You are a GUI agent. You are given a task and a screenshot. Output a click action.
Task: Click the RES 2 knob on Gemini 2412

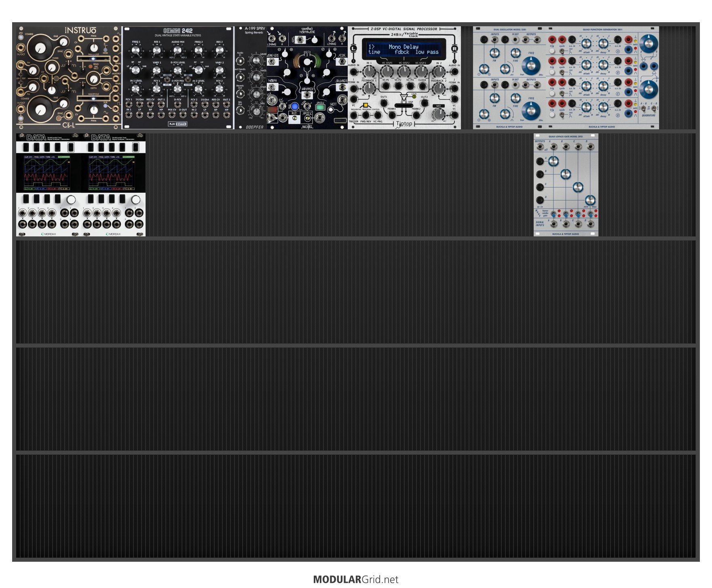point(220,51)
